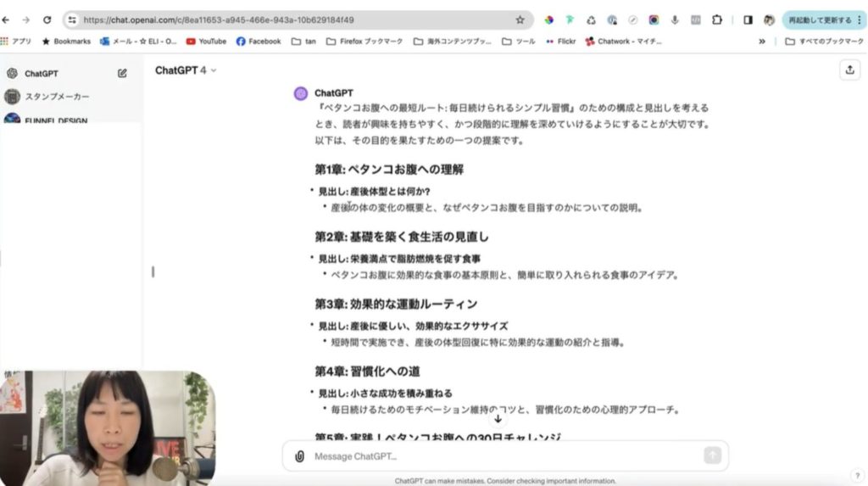Open the アプリ apps grid shortcut
This screenshot has height=486, width=868.
[x=16, y=41]
